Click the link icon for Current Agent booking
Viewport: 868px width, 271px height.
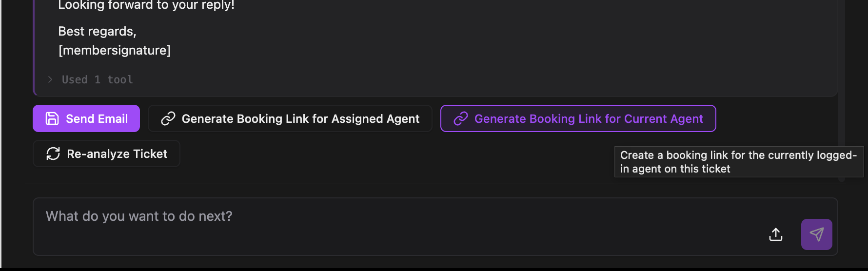[461, 118]
